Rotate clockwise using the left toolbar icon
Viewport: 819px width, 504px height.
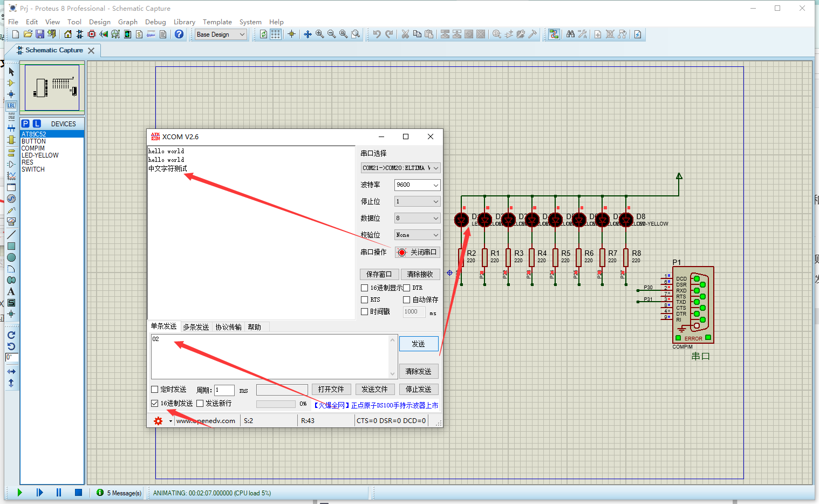click(x=11, y=335)
